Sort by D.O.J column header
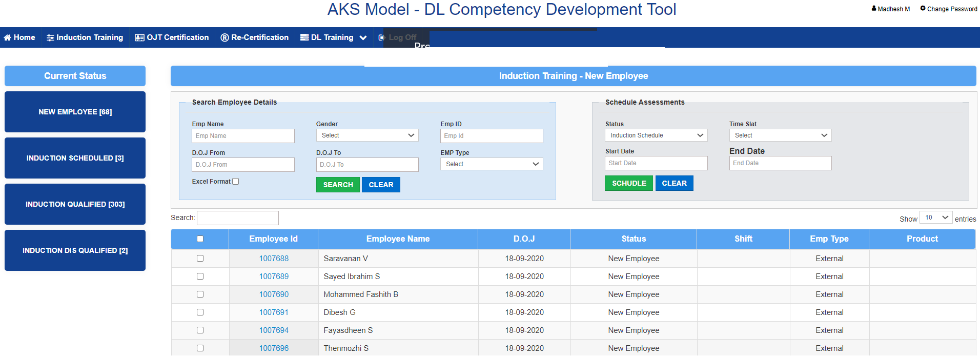980x356 pixels. point(524,239)
